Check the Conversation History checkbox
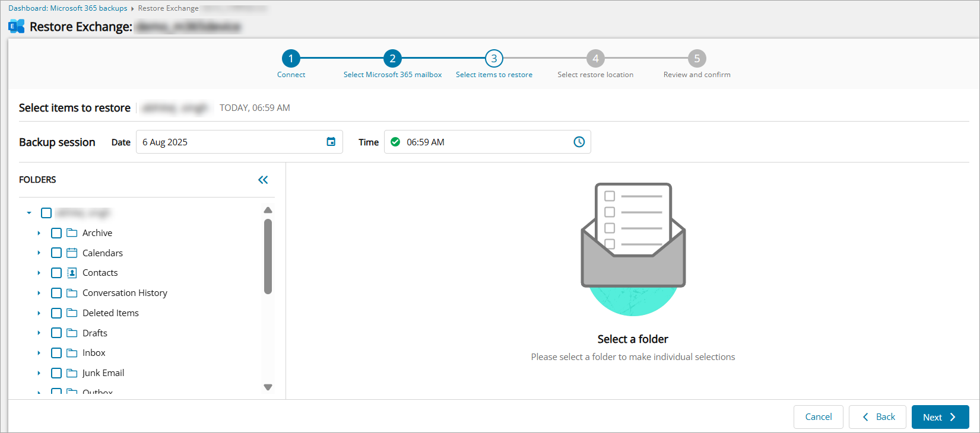 click(56, 293)
